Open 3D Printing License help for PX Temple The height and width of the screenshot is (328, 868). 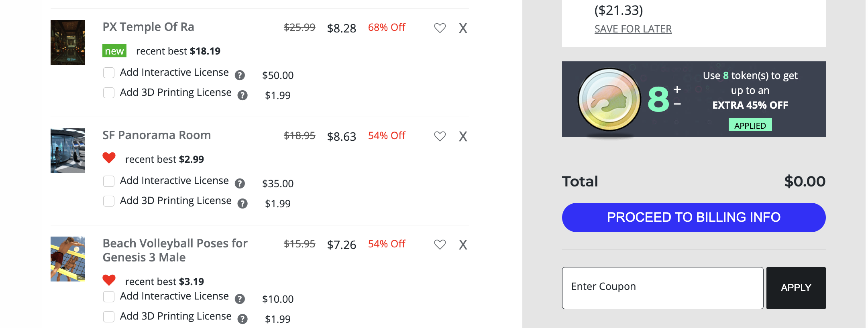click(242, 95)
